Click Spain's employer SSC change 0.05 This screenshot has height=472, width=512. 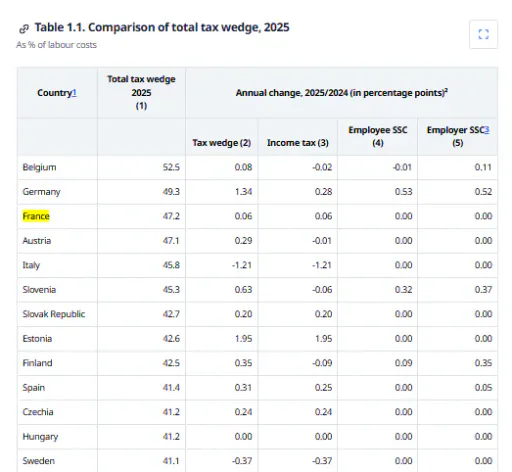483,388
